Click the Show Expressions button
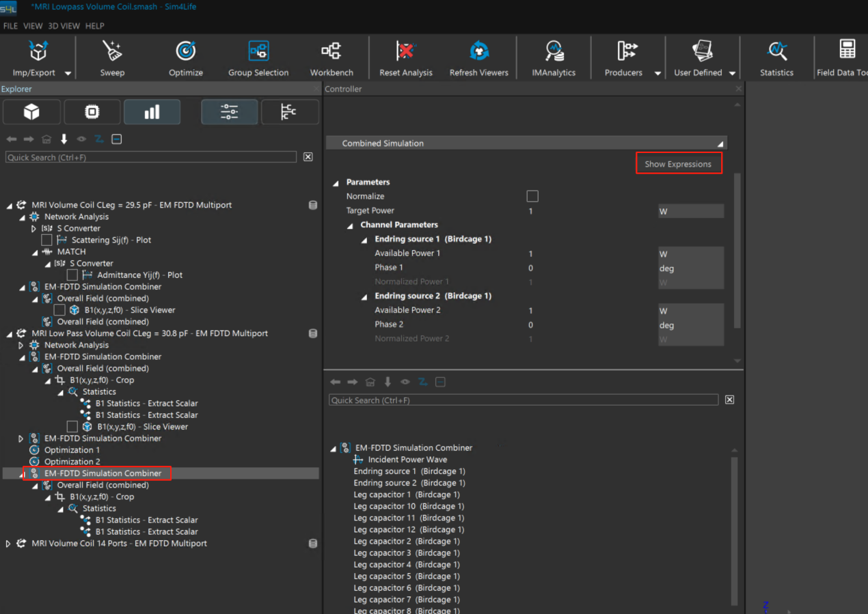Screen dimensions: 868x614 678,164
